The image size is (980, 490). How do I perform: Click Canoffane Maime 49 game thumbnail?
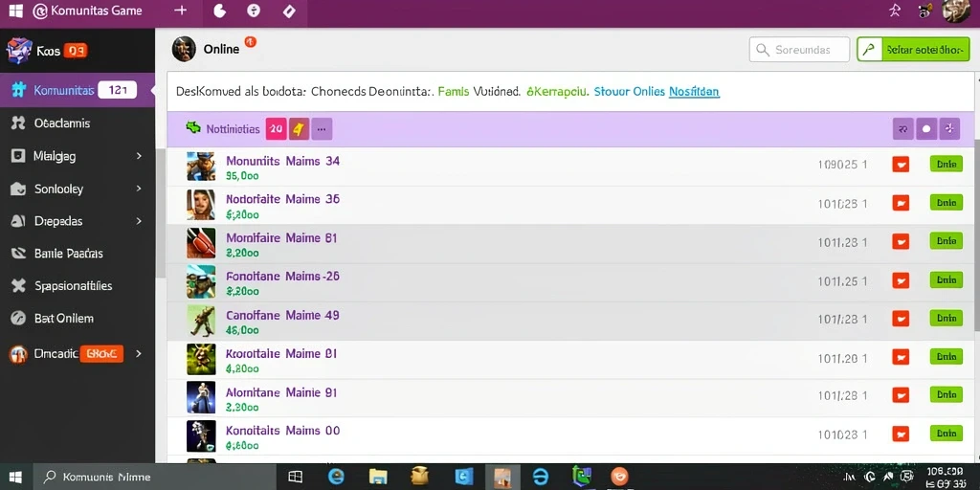click(201, 321)
